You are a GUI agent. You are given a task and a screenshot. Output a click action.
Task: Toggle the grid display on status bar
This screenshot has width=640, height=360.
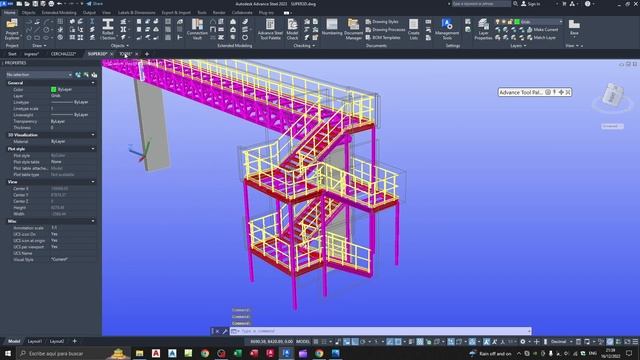[316, 342]
